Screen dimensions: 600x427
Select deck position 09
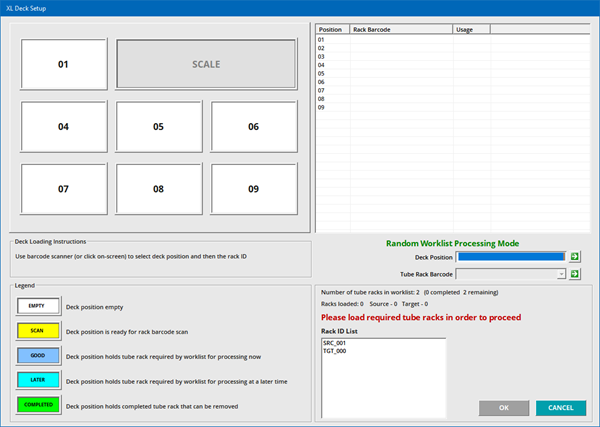(x=254, y=189)
